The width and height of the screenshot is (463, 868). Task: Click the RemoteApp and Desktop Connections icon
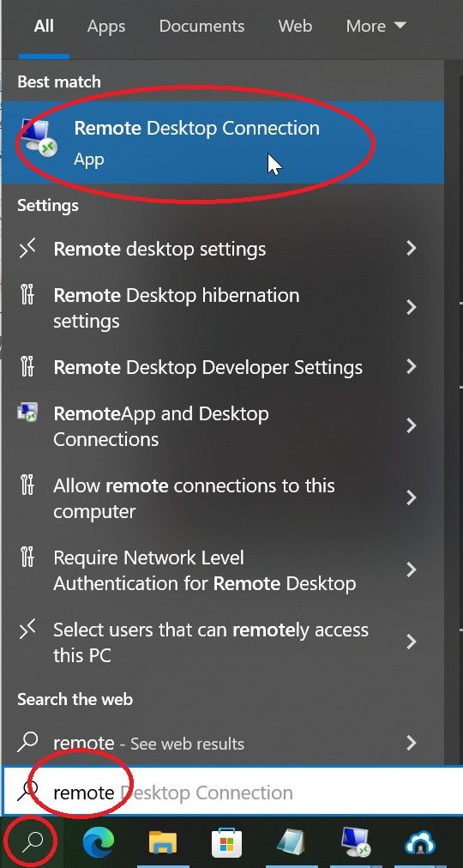(x=27, y=413)
